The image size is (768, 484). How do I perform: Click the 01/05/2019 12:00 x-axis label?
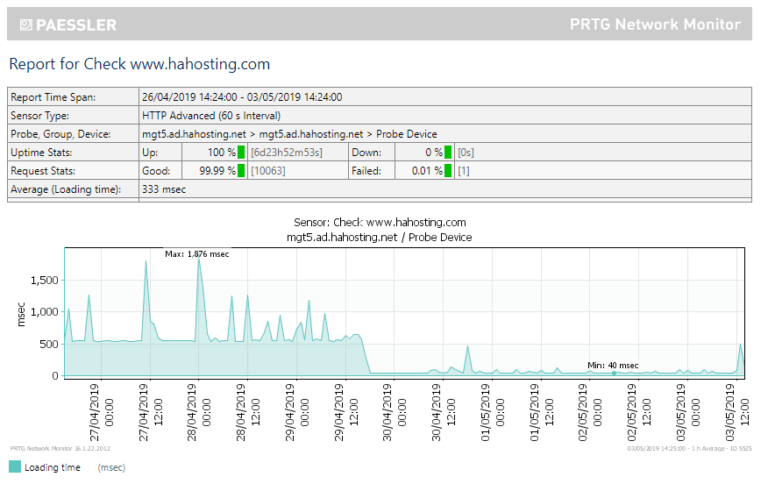[x=541, y=412]
